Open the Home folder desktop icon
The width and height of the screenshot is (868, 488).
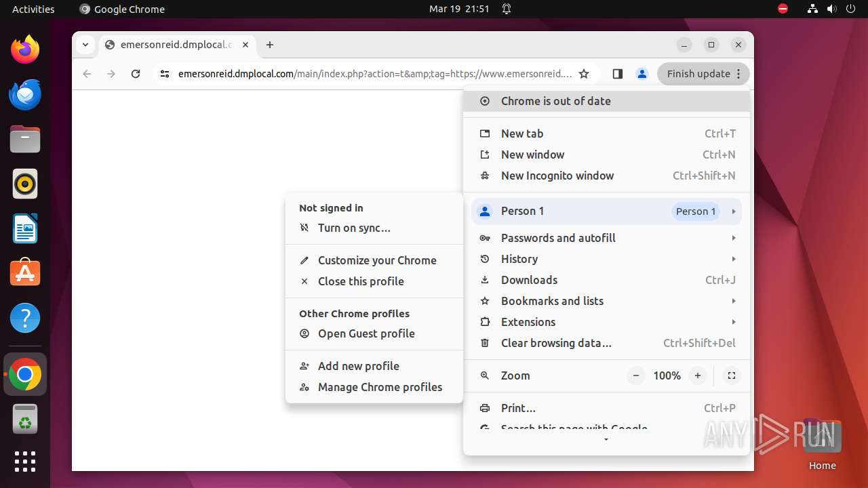[x=822, y=444]
